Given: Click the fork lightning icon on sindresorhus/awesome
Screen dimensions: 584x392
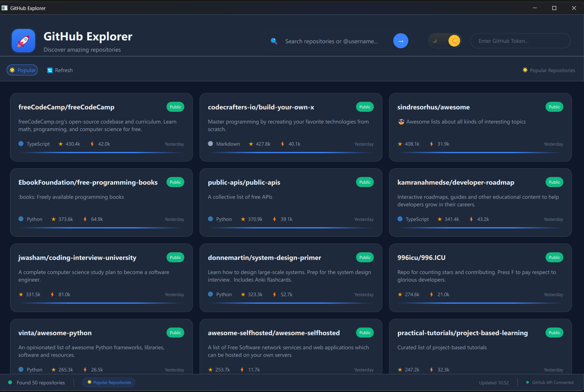Looking at the screenshot, I should [x=431, y=144].
